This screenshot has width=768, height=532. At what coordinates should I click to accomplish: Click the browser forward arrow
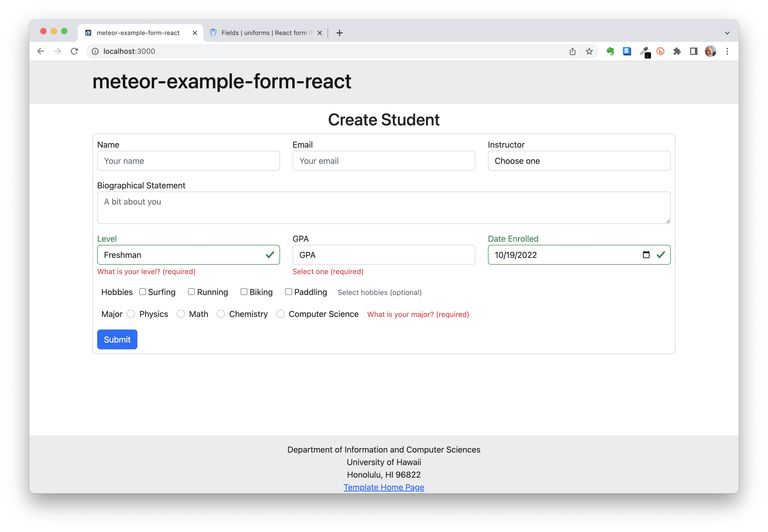57,51
